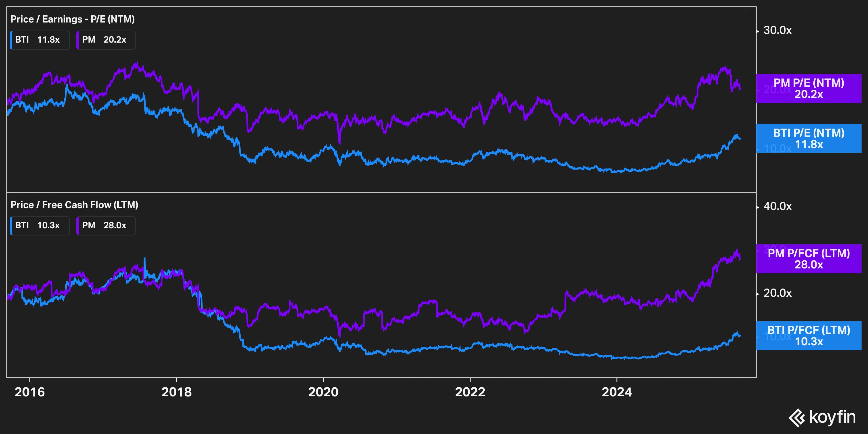
Task: Click the BTI 11.8x legend chip
Action: click(x=40, y=40)
